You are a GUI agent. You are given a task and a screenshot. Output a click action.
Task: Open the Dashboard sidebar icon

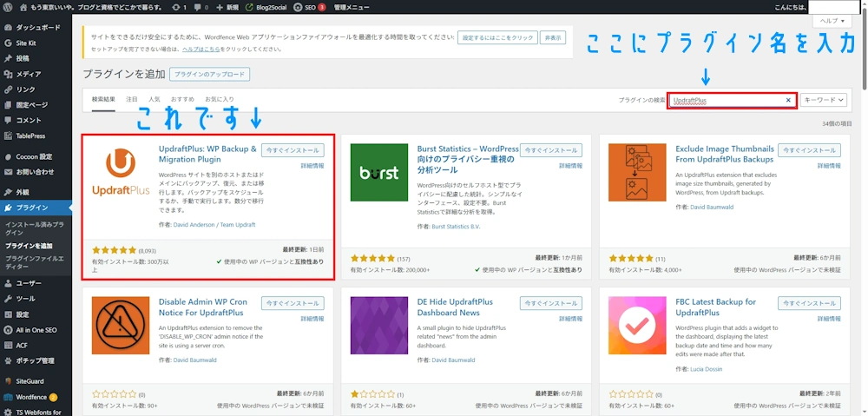pyautogui.click(x=8, y=27)
